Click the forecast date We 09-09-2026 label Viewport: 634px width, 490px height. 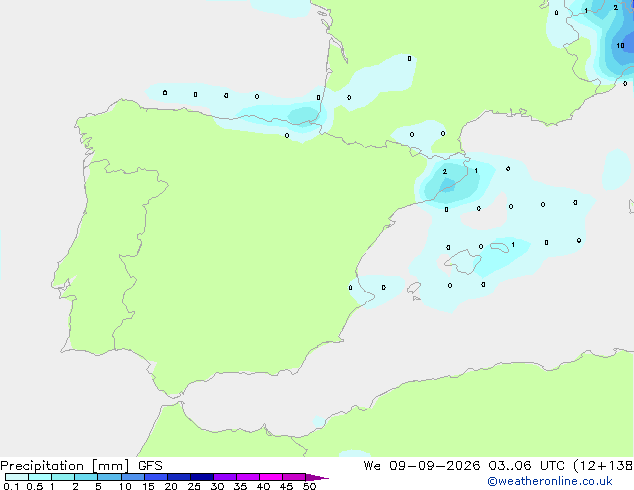click(422, 465)
